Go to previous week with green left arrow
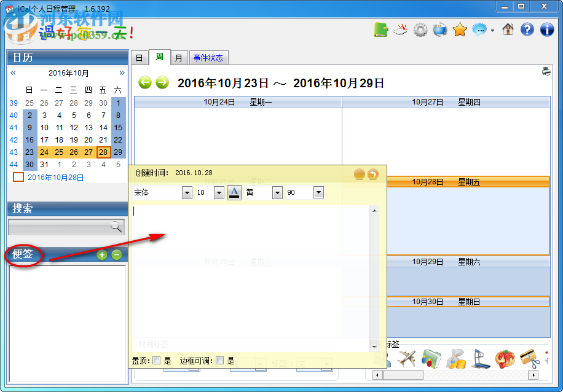 [145, 82]
